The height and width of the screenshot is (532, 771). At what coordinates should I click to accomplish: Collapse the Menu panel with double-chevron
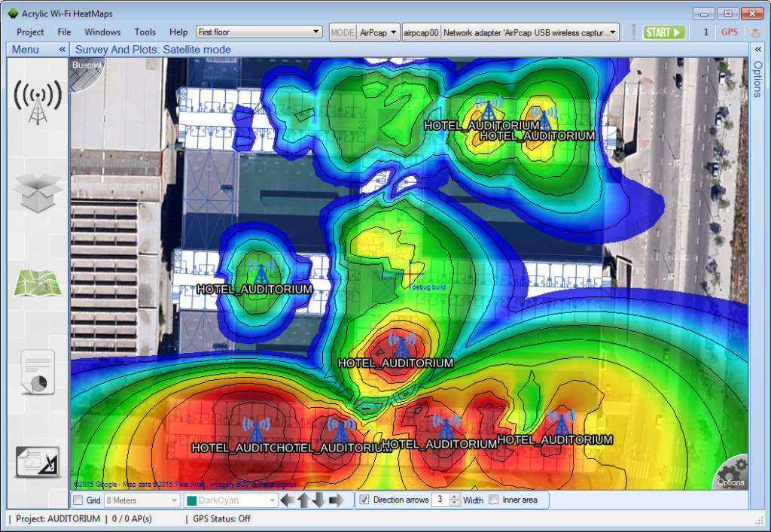click(x=61, y=49)
